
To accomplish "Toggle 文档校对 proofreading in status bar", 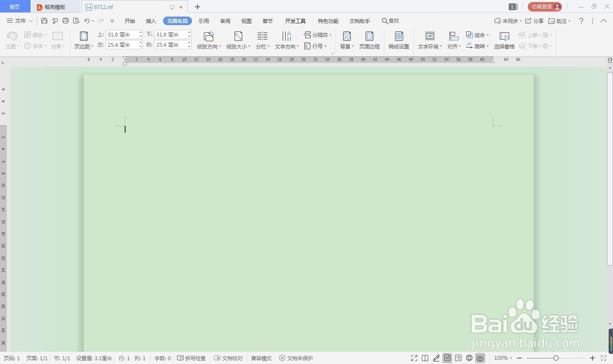I will pos(228,358).
